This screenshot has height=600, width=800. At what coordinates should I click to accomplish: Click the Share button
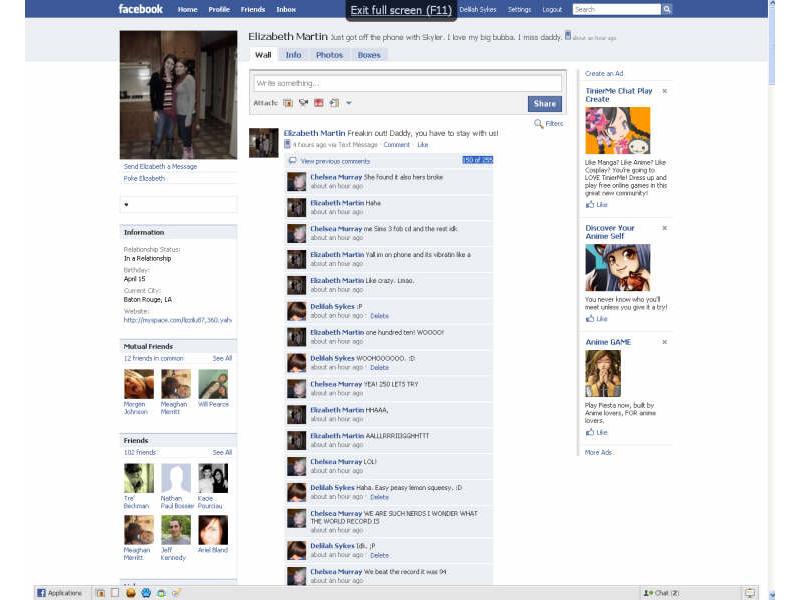545,103
